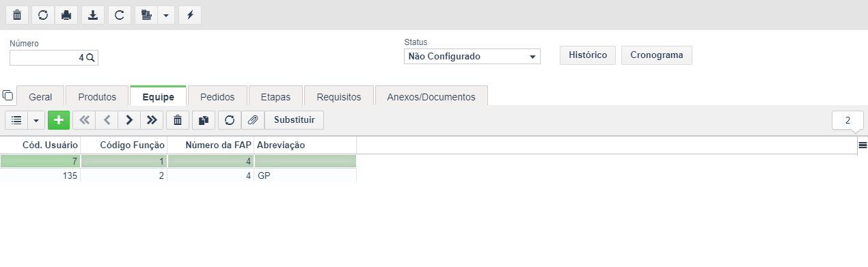Click the record count box showing 2
This screenshot has height=267, width=868.
847,120
